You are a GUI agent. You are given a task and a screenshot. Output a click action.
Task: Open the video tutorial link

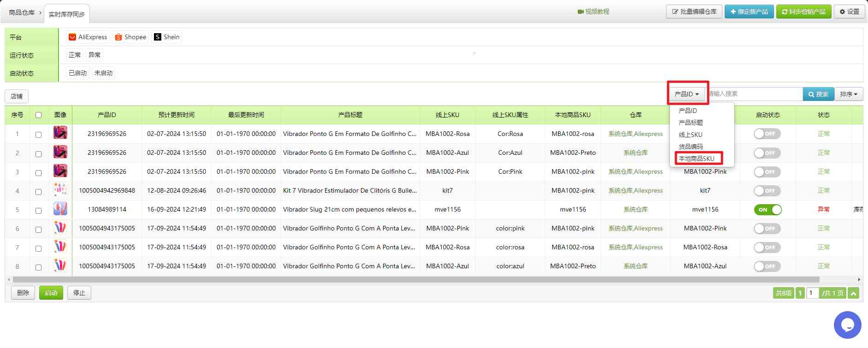593,12
